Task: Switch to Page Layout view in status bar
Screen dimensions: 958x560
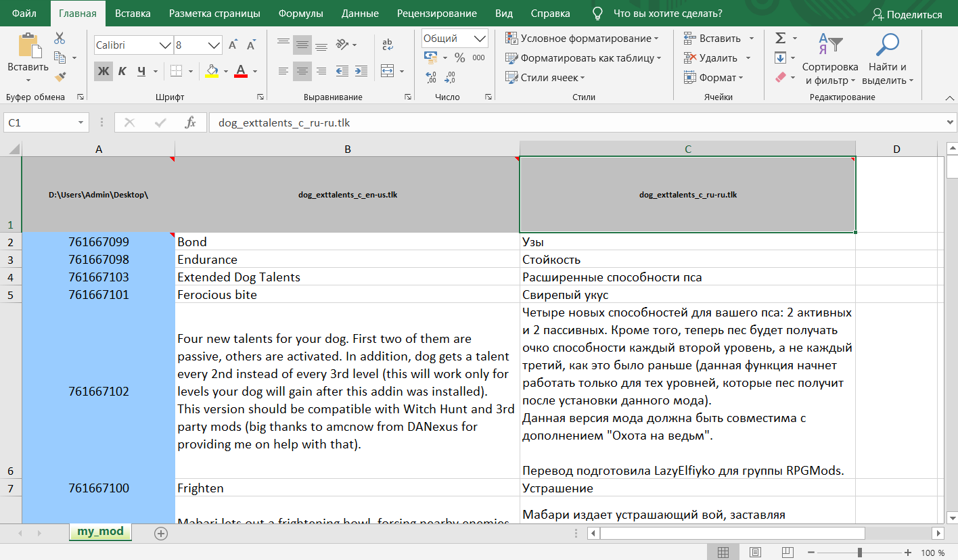Action: click(x=756, y=553)
